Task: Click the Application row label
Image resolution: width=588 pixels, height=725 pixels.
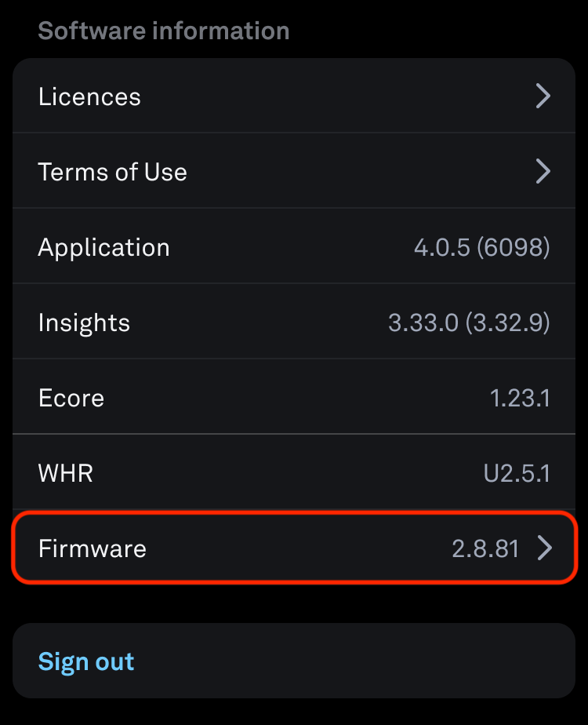Action: [x=103, y=247]
